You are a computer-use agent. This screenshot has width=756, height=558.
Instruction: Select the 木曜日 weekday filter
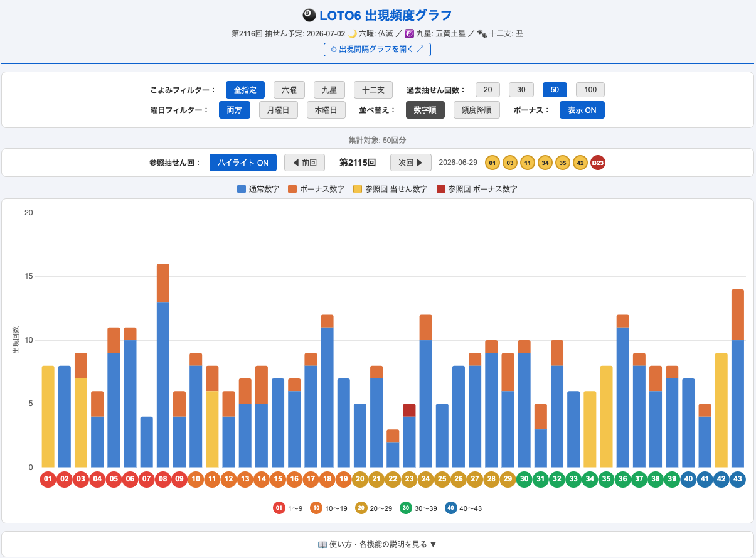click(x=326, y=110)
